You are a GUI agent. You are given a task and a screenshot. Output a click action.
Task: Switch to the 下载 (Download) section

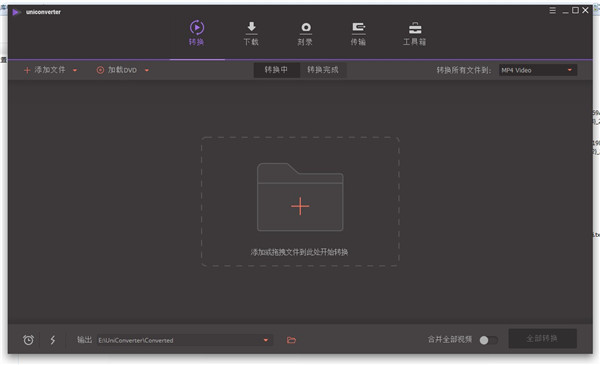(x=251, y=34)
